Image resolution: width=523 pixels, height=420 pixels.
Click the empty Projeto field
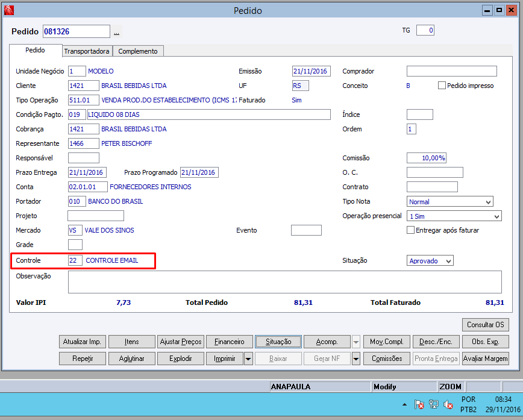[96, 216]
